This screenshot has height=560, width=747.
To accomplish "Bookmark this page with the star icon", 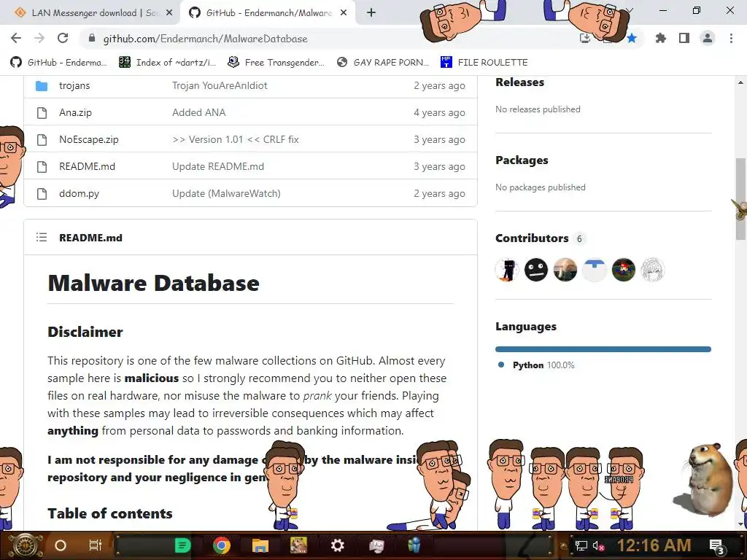I will 632,38.
